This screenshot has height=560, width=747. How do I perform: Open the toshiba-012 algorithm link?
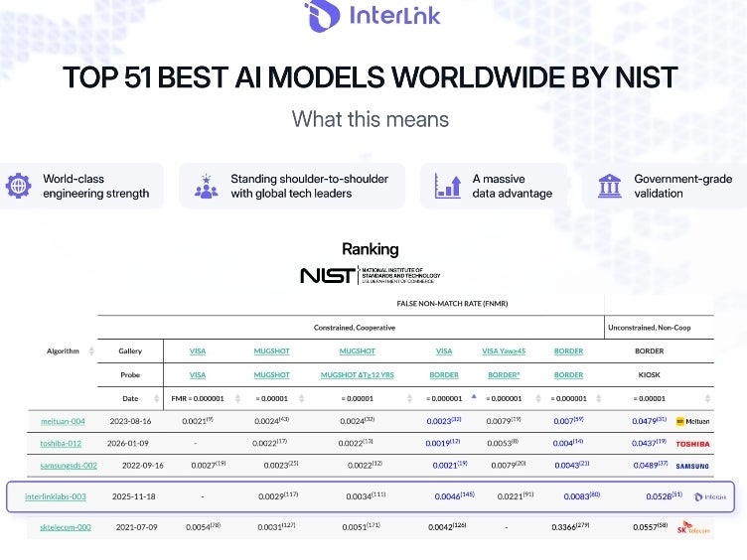point(61,443)
